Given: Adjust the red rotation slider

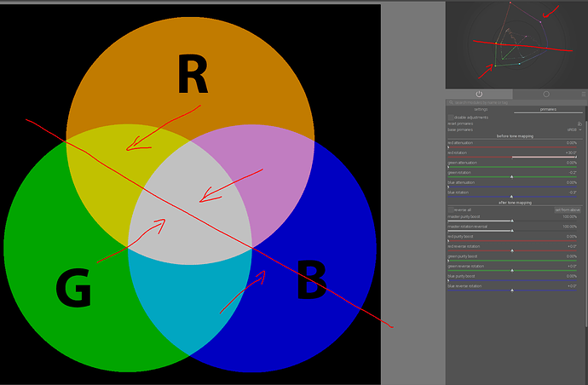Looking at the screenshot, I should tap(512, 157).
